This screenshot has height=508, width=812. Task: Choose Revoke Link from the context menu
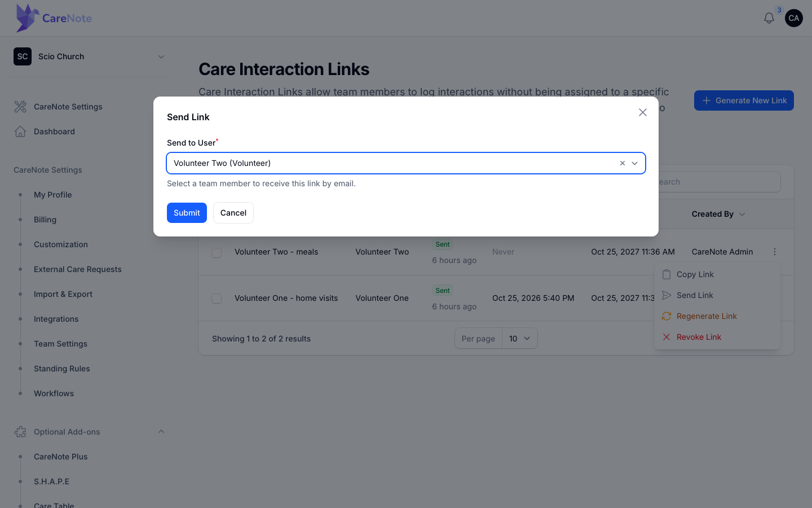(717, 337)
